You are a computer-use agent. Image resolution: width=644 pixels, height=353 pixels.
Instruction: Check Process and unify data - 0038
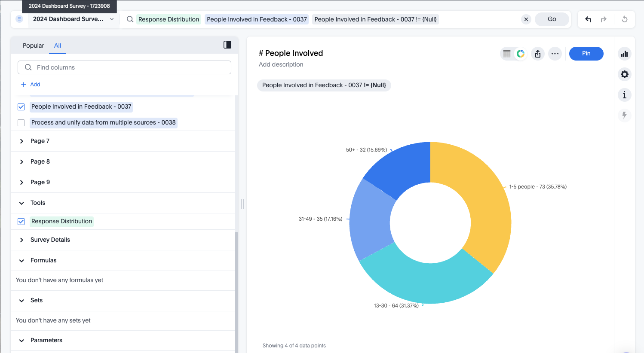coord(21,123)
